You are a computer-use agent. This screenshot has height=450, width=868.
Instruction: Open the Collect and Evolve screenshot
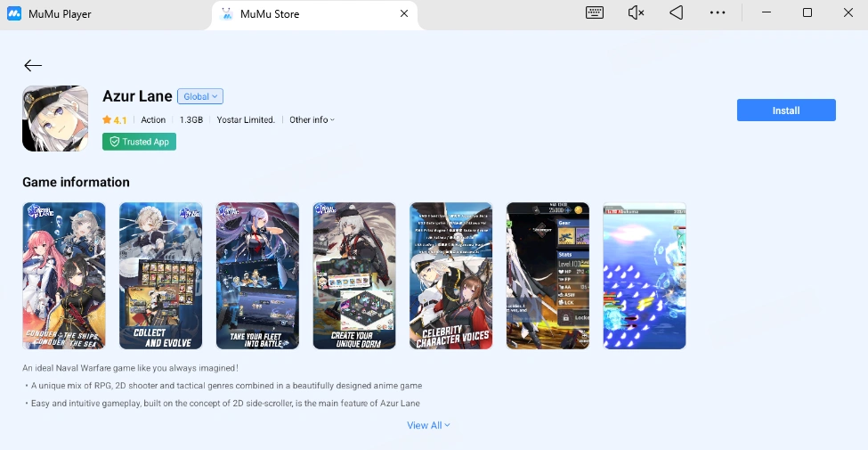click(x=161, y=276)
